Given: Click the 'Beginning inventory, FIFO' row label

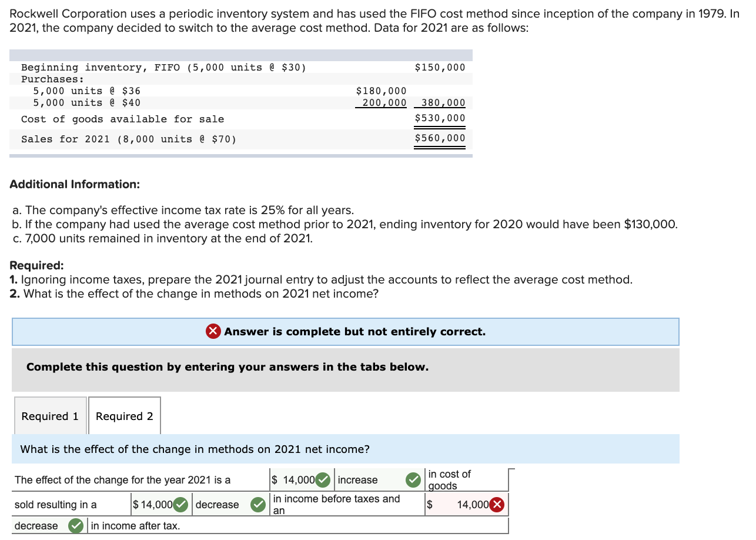Looking at the screenshot, I should click(x=163, y=67).
